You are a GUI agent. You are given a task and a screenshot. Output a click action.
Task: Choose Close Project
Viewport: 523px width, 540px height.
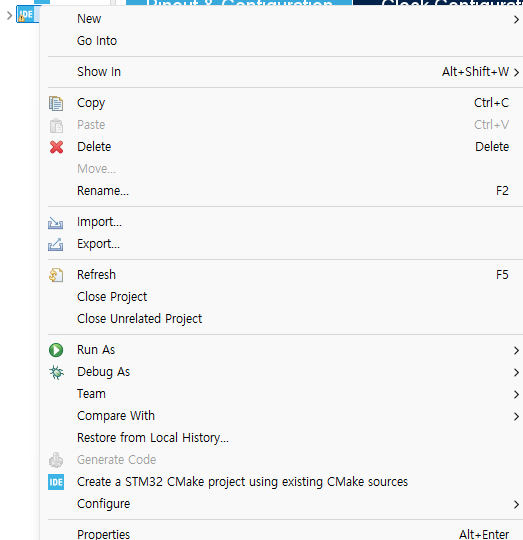tap(112, 297)
